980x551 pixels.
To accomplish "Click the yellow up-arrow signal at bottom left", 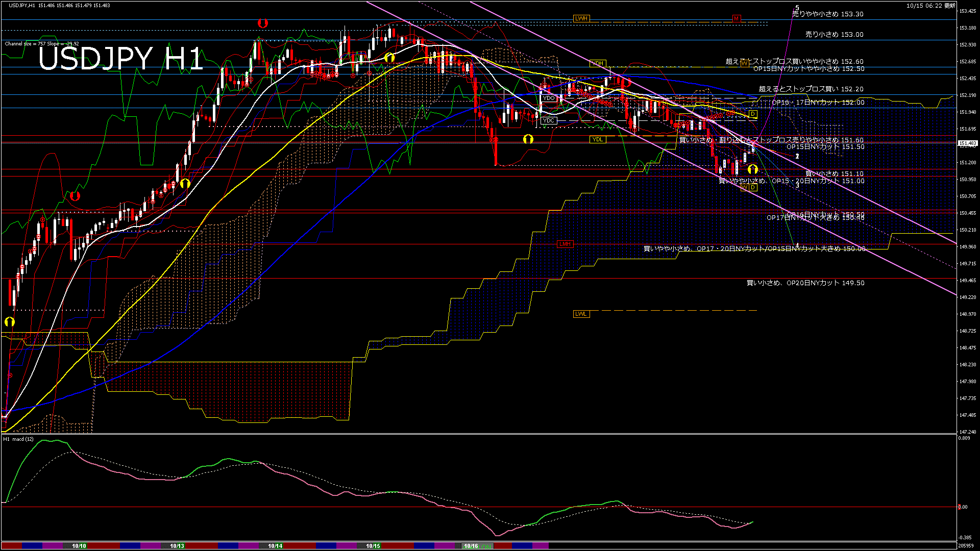I will [9, 322].
